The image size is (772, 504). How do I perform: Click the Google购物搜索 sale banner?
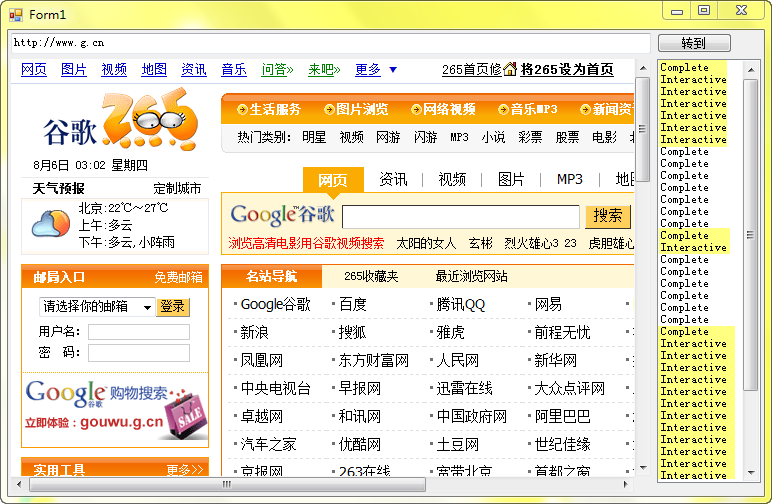pyautogui.click(x=115, y=410)
